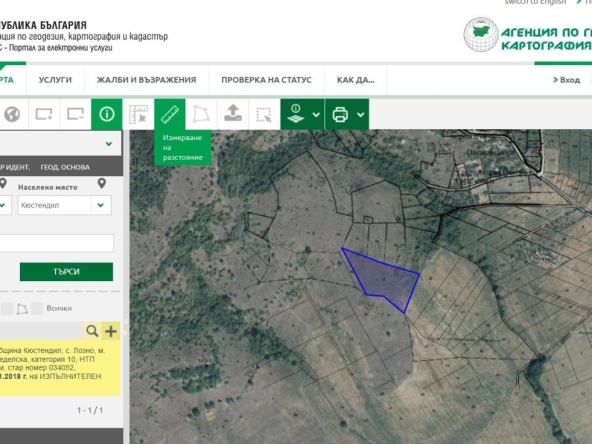This screenshot has height=444, width=592.
Task: Open the map layers dropdown arrow
Action: pos(316,114)
